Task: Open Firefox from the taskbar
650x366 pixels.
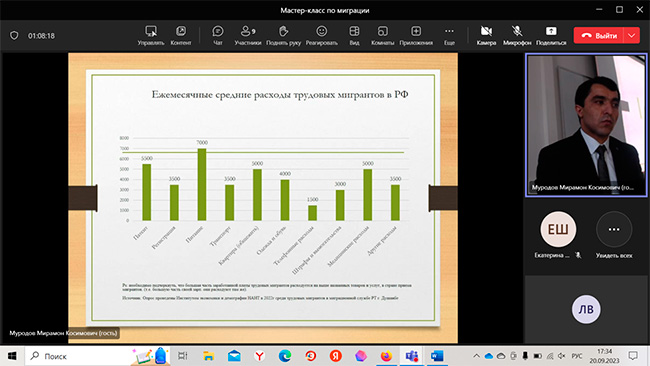Action: (x=386, y=356)
